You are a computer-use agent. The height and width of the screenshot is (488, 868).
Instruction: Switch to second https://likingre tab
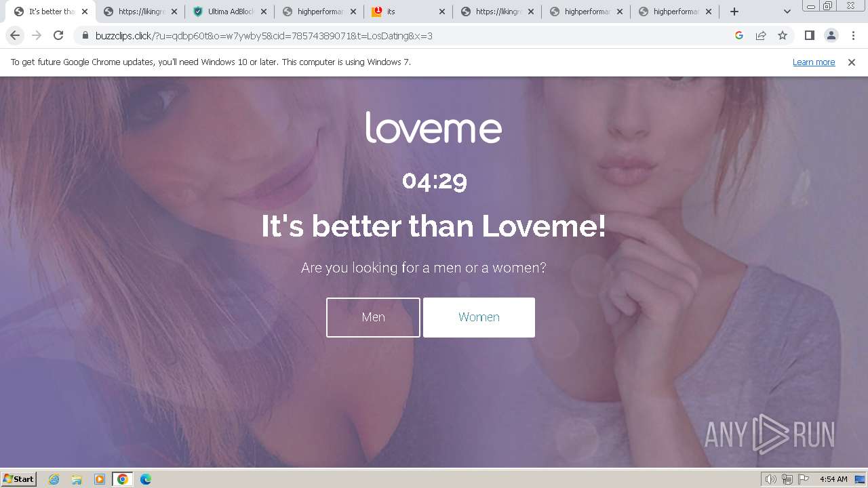498,12
